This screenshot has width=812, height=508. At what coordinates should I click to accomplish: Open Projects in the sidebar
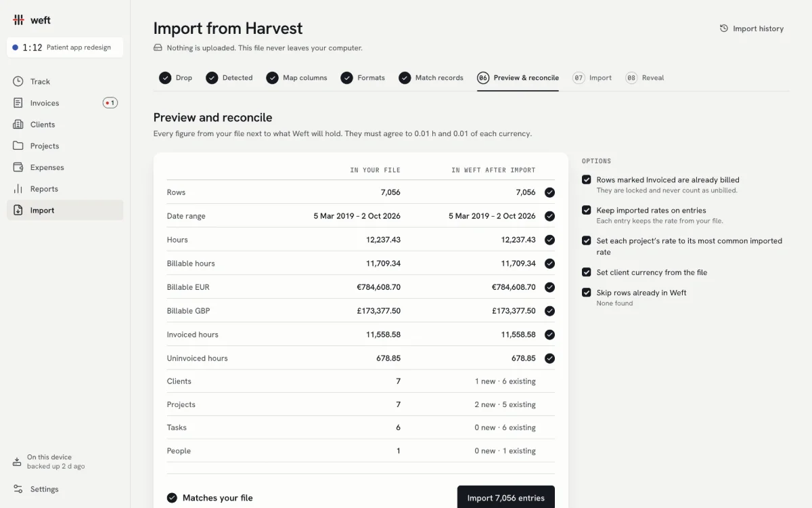click(x=65, y=146)
